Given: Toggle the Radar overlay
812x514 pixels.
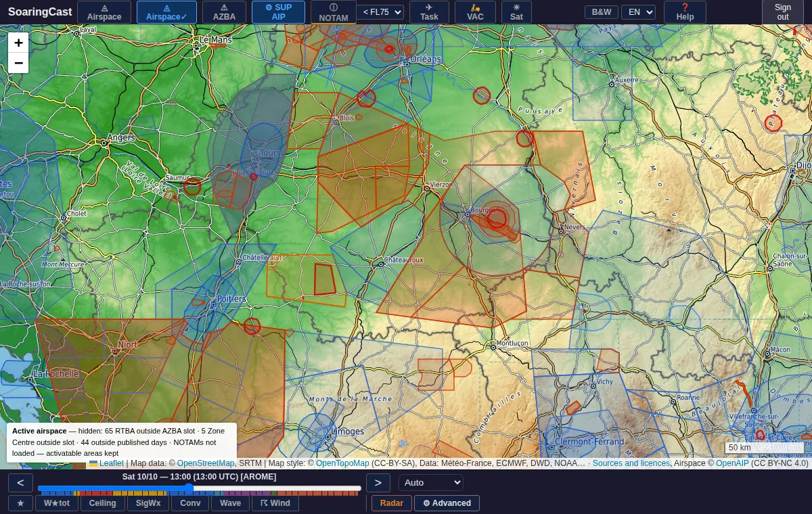Looking at the screenshot, I should click(x=392, y=503).
